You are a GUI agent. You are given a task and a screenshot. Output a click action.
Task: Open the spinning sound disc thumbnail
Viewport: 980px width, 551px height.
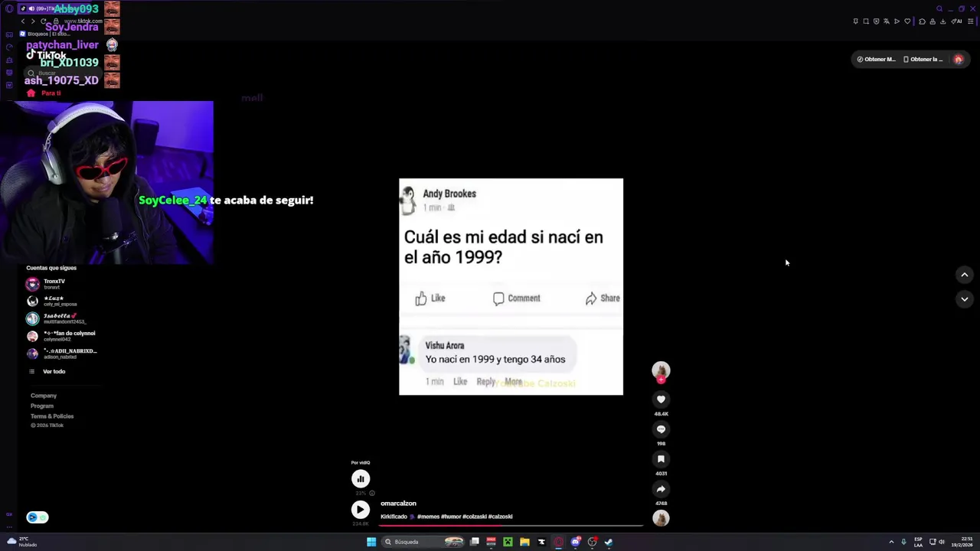point(661,518)
